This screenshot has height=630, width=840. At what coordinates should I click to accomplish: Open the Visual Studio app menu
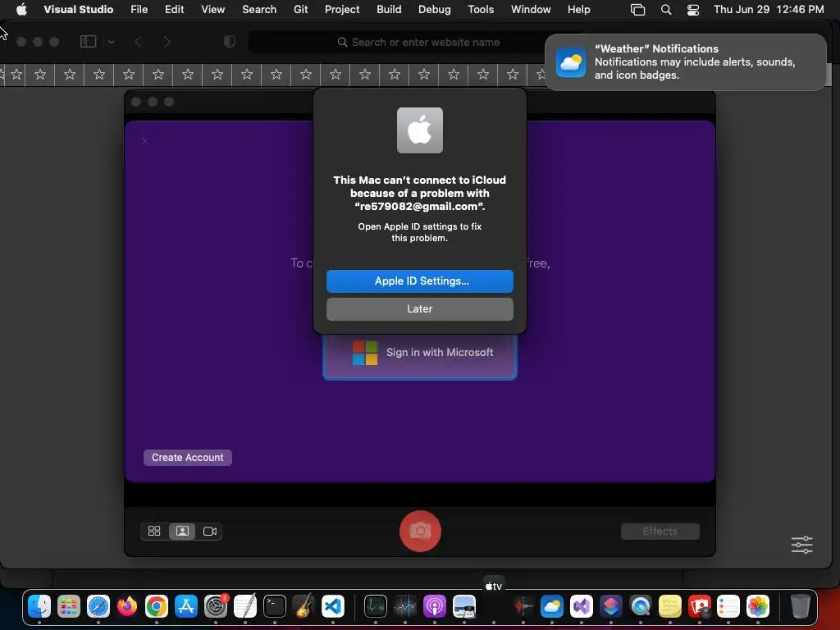pyautogui.click(x=78, y=10)
